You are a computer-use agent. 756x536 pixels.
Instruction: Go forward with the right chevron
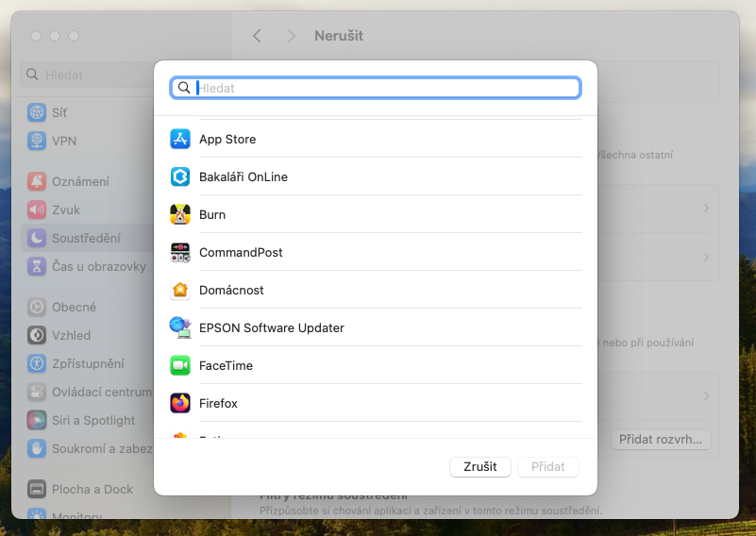[x=291, y=36]
